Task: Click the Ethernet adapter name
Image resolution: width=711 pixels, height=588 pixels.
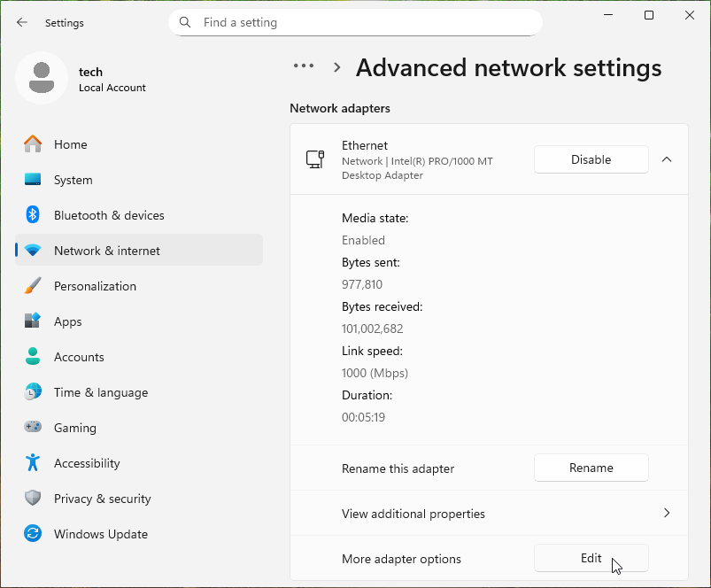Action: (x=365, y=145)
